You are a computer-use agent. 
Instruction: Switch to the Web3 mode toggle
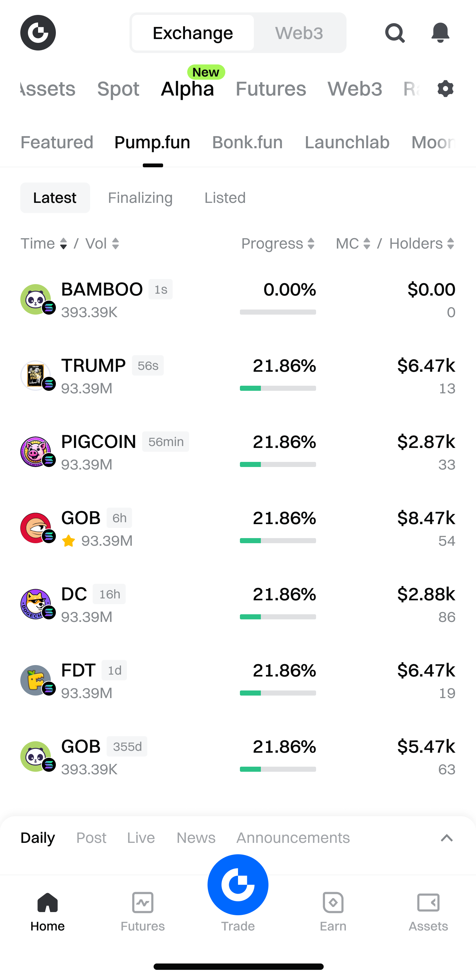(x=299, y=33)
